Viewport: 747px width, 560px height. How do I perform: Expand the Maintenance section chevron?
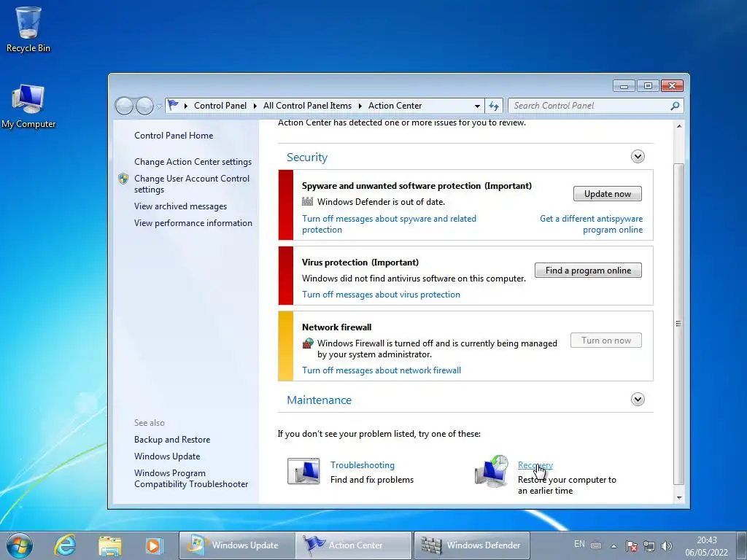coord(638,399)
